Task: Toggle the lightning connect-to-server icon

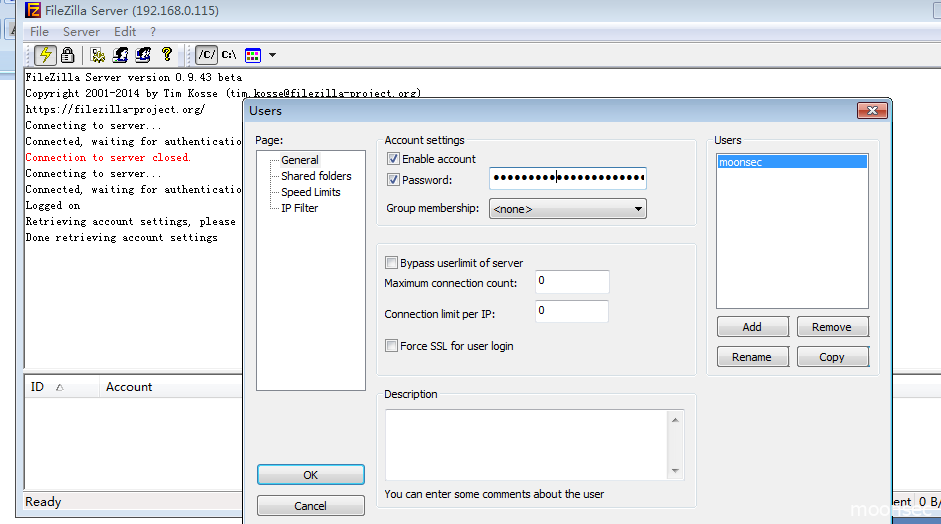Action: coord(45,55)
